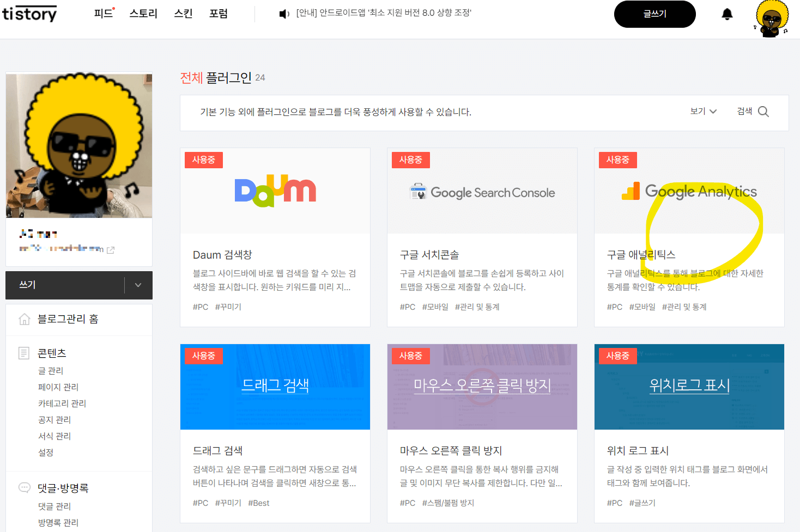
Task: Open the 위치로그 표시 plugin banner
Action: [689, 387]
